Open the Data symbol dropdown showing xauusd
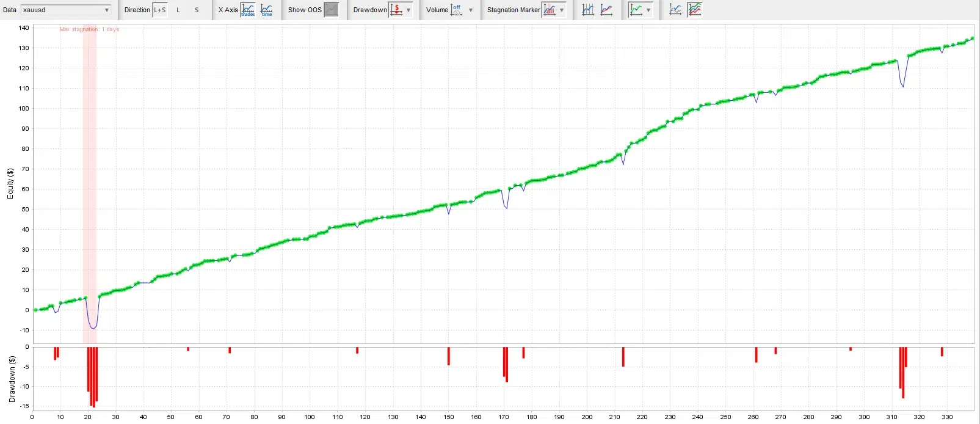Viewport: 980px width, 424px height. tap(66, 10)
